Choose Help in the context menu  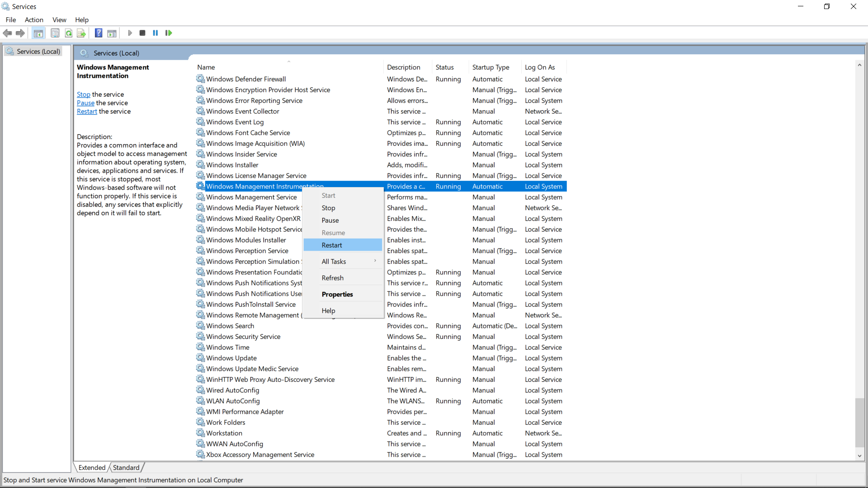tap(343, 310)
